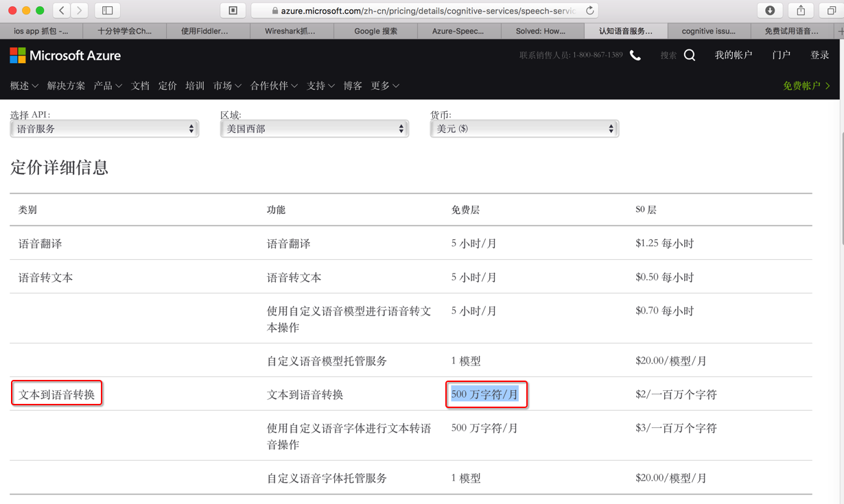Toggle the Safari sidebar button

(108, 10)
